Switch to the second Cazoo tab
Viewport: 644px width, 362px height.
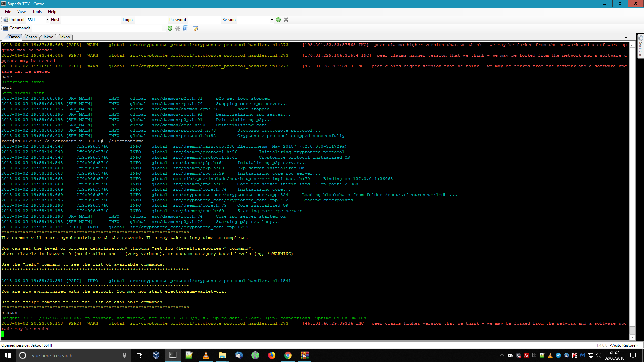31,37
